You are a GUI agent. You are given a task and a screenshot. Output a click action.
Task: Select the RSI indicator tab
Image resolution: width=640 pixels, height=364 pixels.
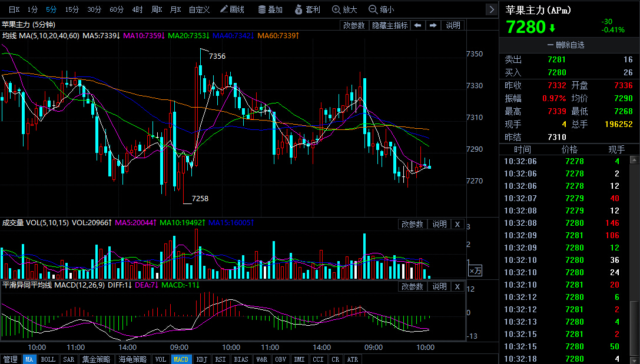pos(220,359)
